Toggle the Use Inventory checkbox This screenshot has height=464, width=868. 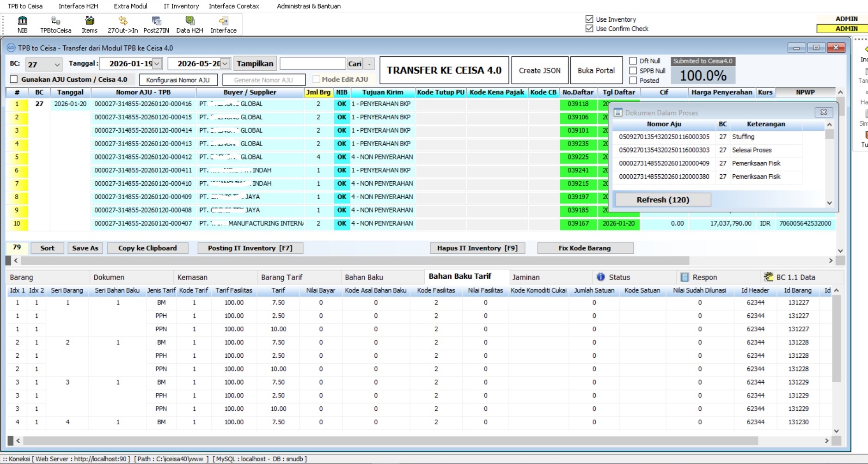[589, 19]
